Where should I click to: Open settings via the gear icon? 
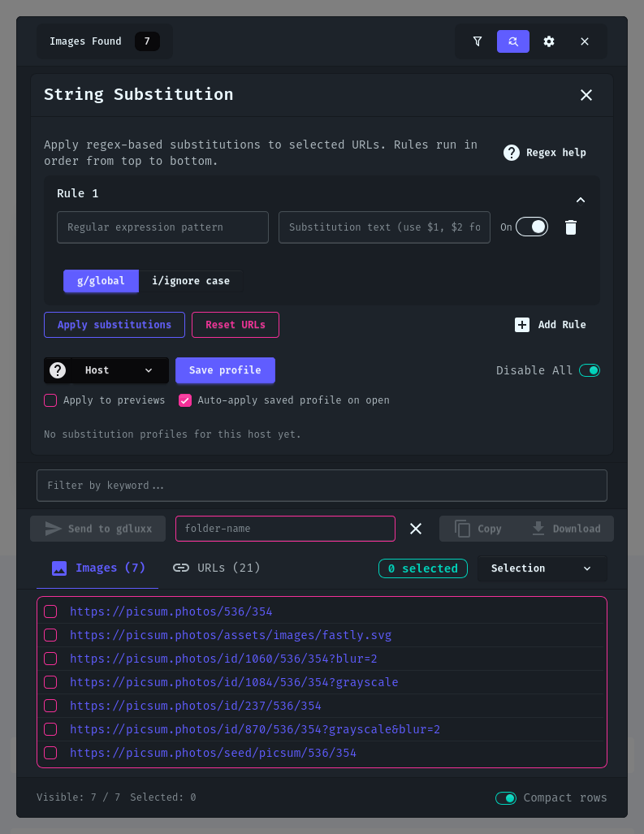click(549, 41)
